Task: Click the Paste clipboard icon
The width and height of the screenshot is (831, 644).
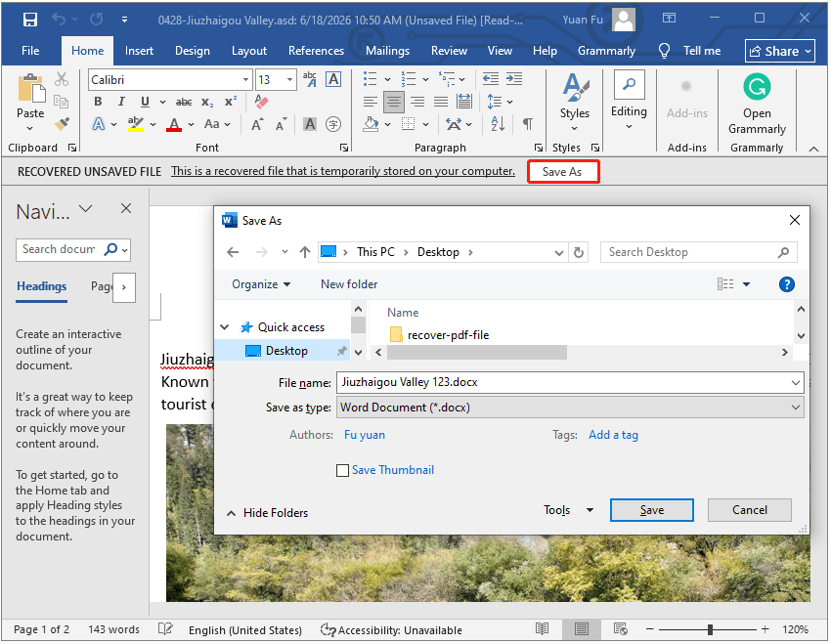Action: coord(30,88)
